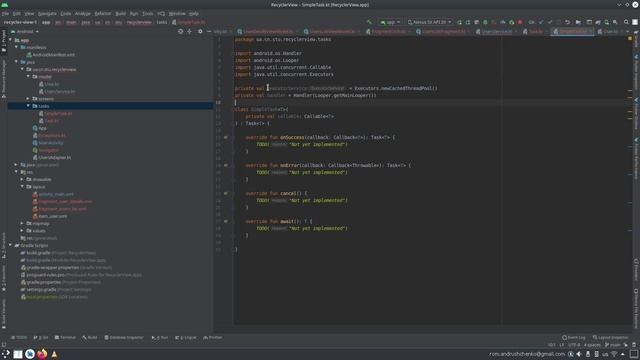This screenshot has width=640, height=360.
Task: Open the VCS menu
Action: pos(161,13)
